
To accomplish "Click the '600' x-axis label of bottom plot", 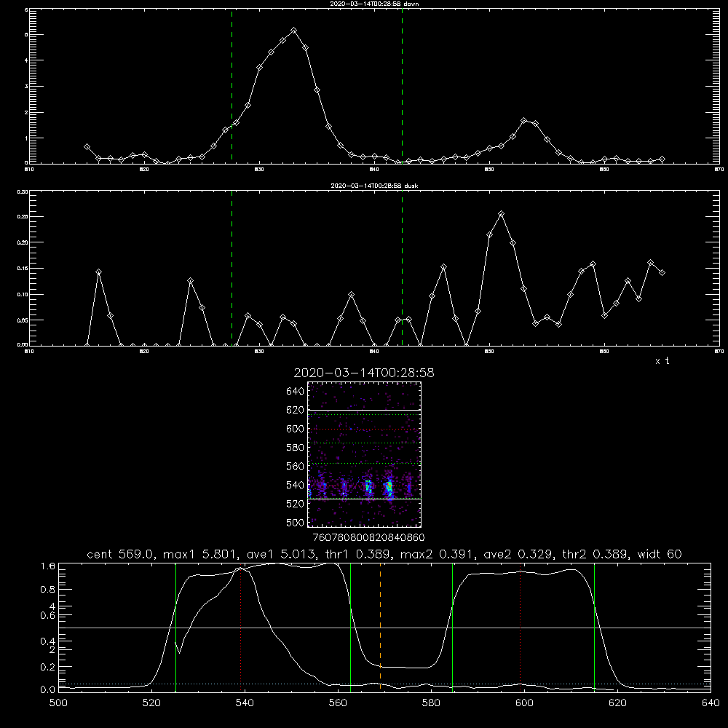I will pyautogui.click(x=525, y=703).
